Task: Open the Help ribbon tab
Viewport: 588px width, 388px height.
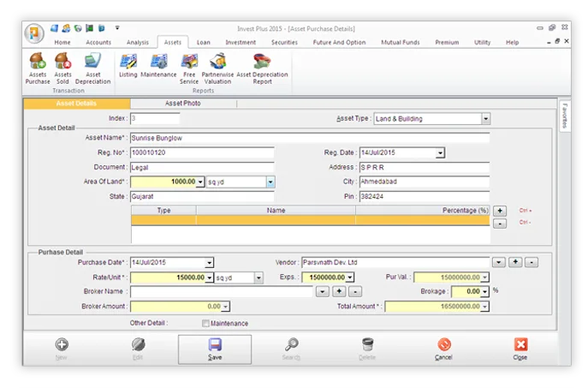Action: pos(512,43)
